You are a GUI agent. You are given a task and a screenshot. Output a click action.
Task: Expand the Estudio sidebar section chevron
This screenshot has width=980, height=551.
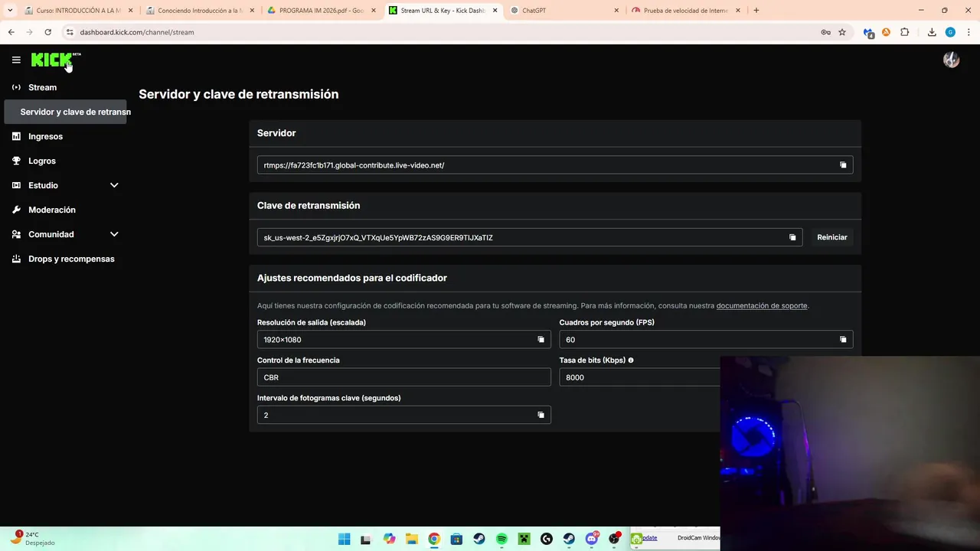[x=114, y=185]
